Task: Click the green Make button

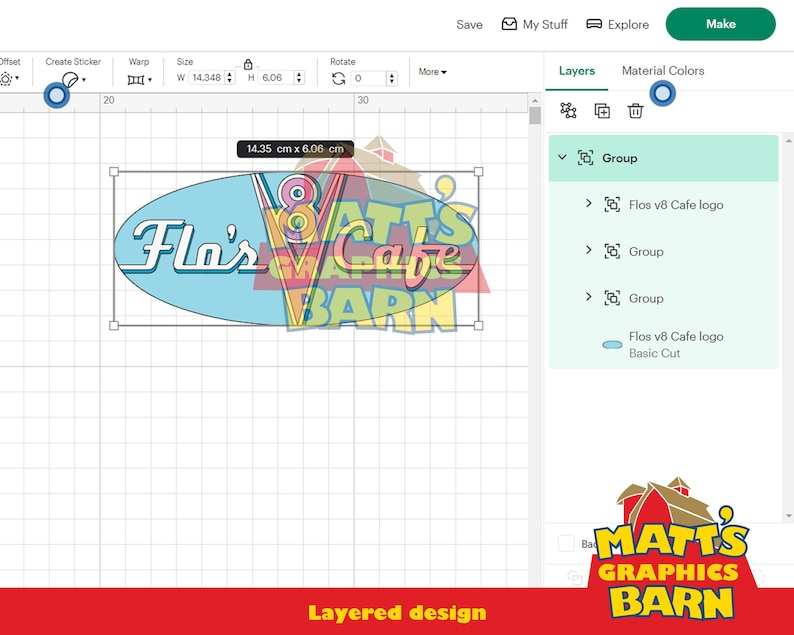Action: (721, 24)
